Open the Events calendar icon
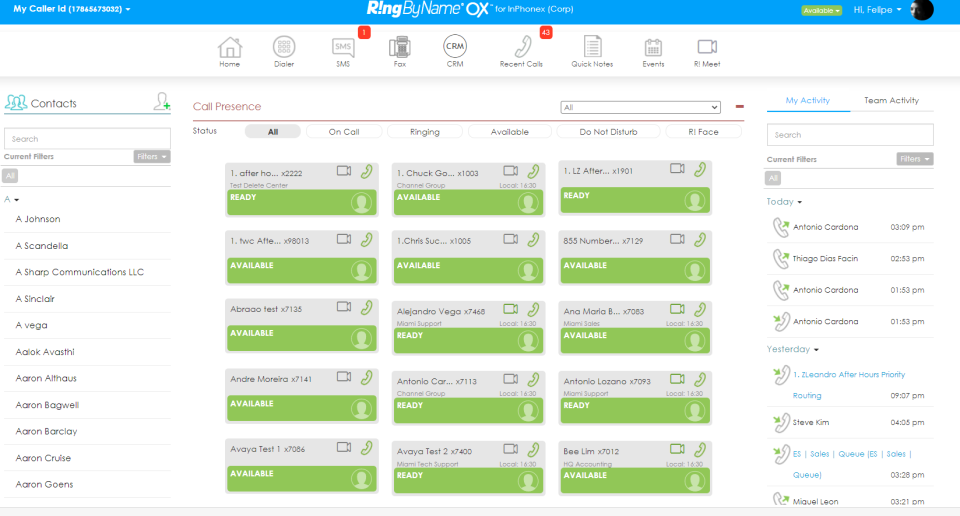Image resolution: width=960 pixels, height=516 pixels. pyautogui.click(x=653, y=48)
